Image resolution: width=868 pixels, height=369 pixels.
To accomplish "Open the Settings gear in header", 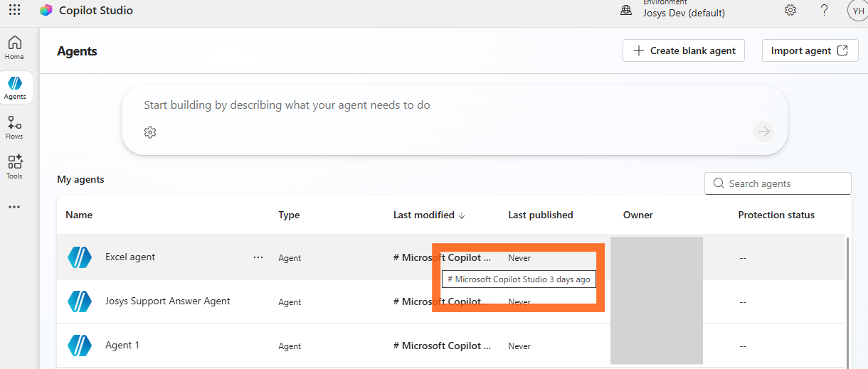I will click(x=790, y=10).
